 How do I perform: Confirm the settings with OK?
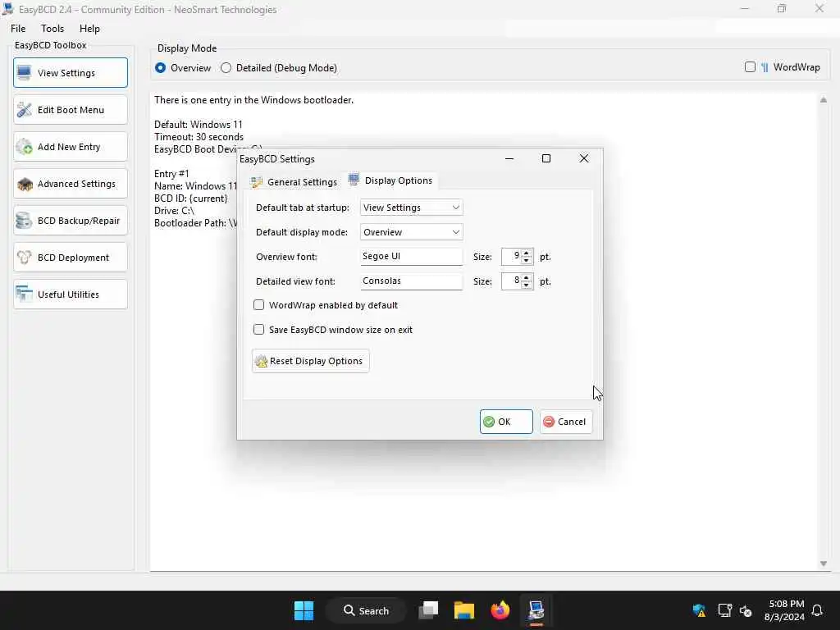pos(506,422)
